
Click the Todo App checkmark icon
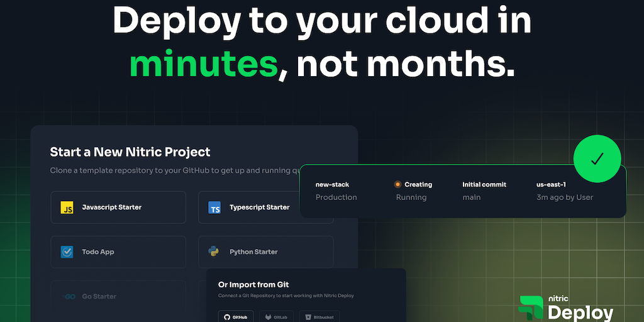(x=67, y=252)
